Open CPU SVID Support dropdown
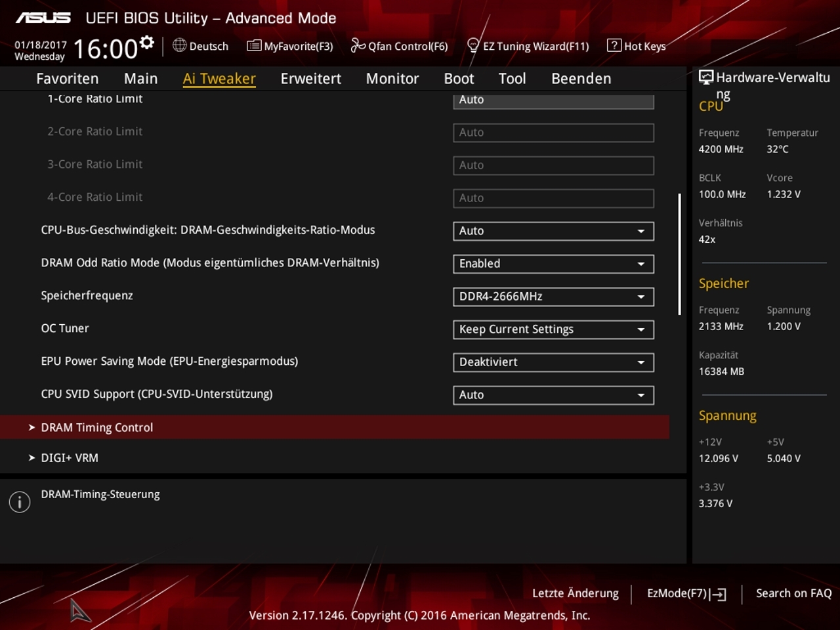This screenshot has height=630, width=840. pyautogui.click(x=553, y=395)
